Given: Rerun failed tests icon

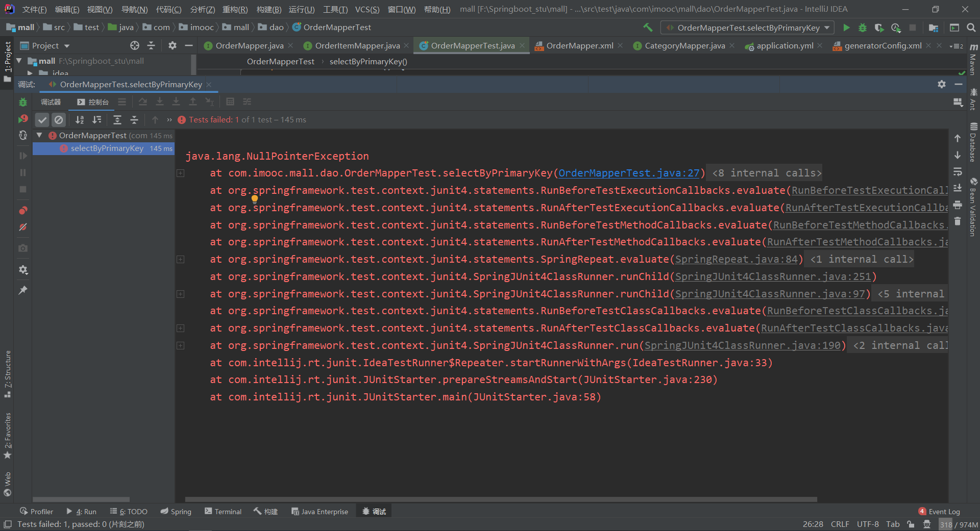Looking at the screenshot, I should pyautogui.click(x=23, y=119).
